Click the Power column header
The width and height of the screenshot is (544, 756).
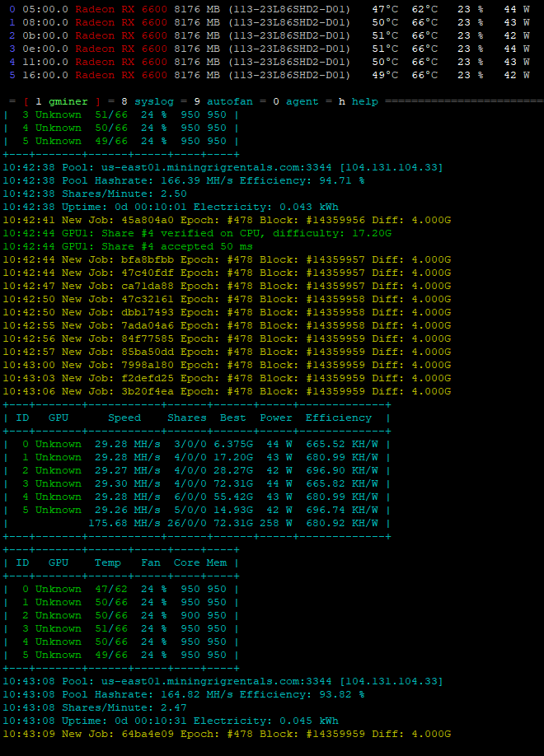[x=276, y=418]
